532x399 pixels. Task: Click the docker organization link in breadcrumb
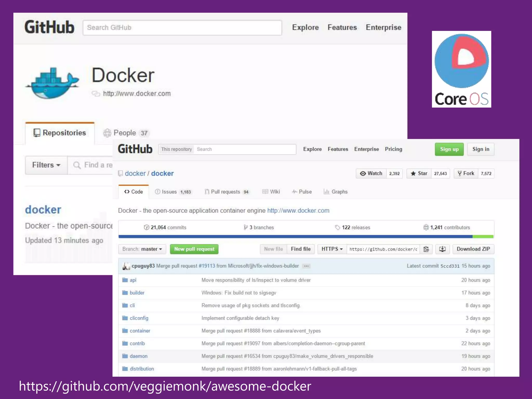(135, 174)
